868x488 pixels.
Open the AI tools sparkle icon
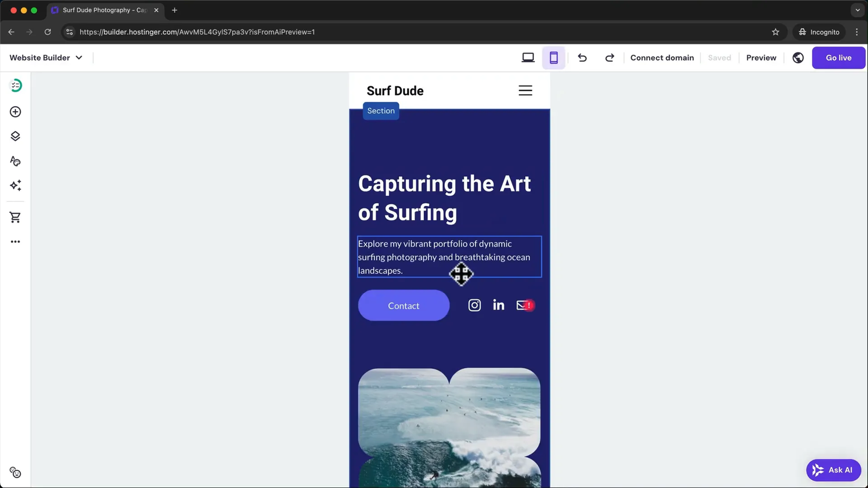16,185
